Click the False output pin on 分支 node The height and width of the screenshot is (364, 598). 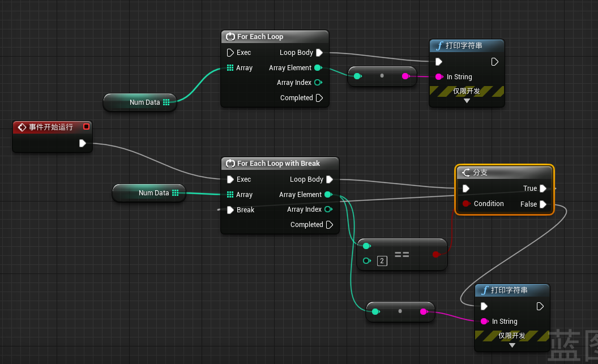pos(543,204)
